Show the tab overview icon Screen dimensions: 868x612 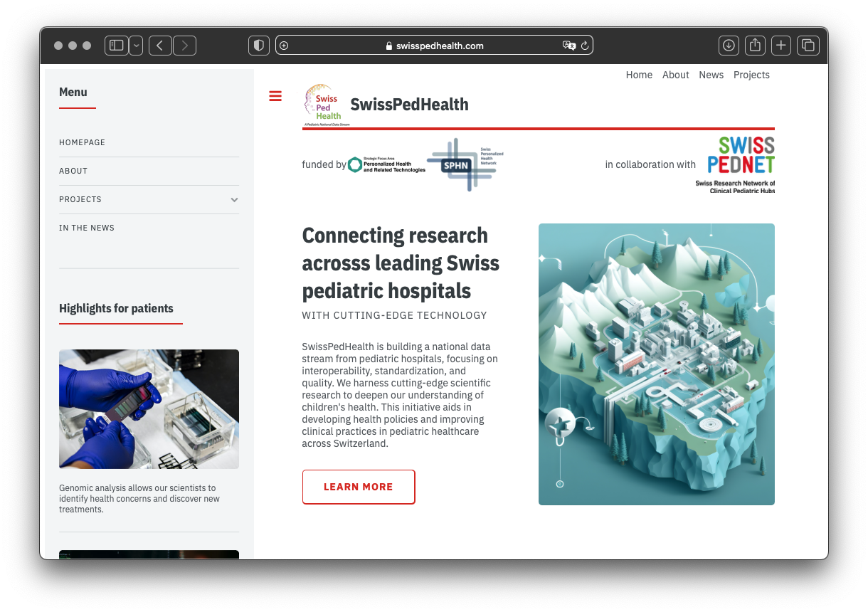(808, 46)
